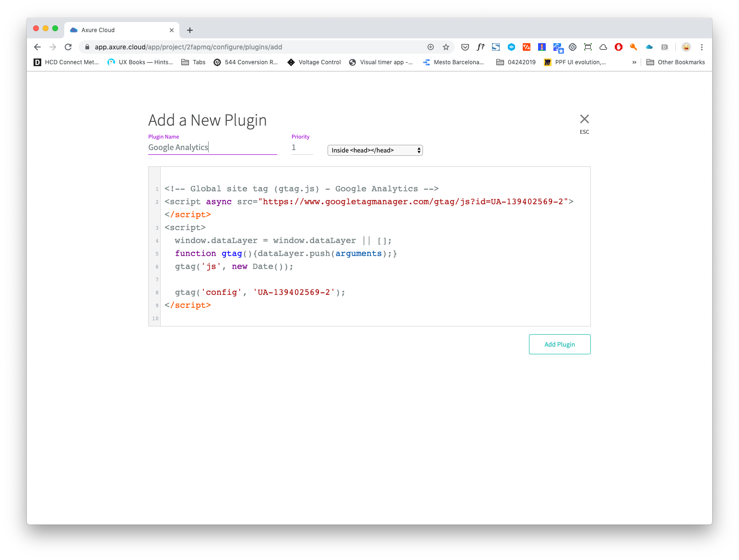The width and height of the screenshot is (739, 560).
Task: Open the Chrome profile avatar
Action: (686, 47)
